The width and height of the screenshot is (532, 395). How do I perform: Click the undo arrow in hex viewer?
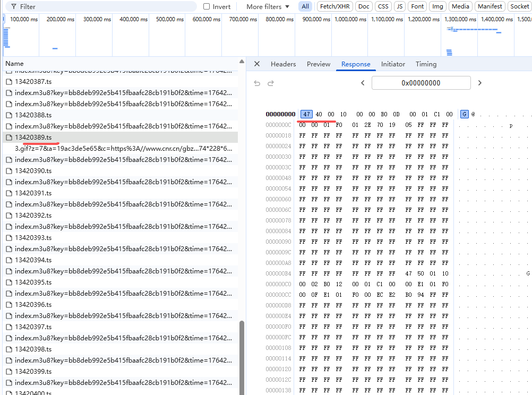258,83
